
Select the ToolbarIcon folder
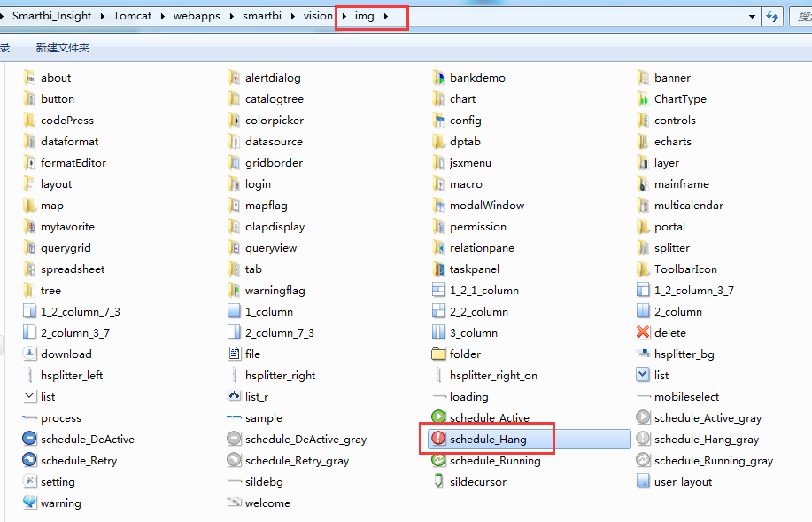coord(677,269)
